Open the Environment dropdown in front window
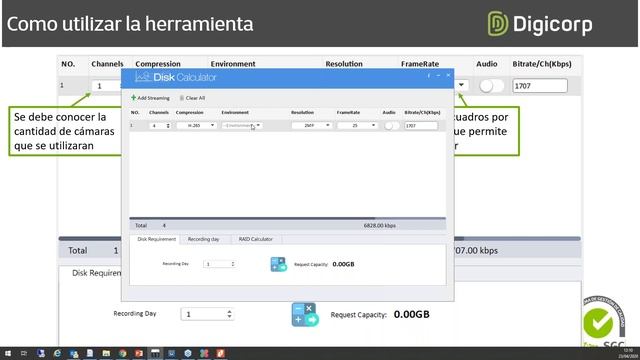Image resolution: width=640 pixels, height=360 pixels. coord(242,126)
